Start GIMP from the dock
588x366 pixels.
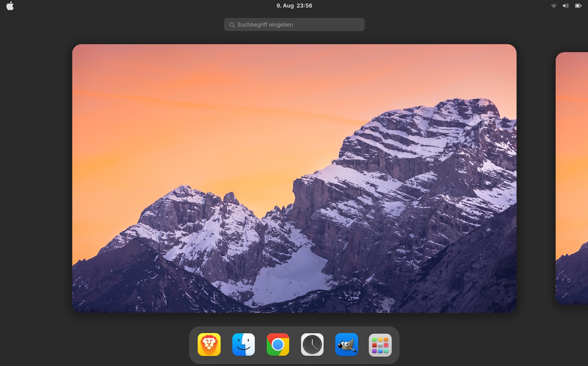pos(346,344)
